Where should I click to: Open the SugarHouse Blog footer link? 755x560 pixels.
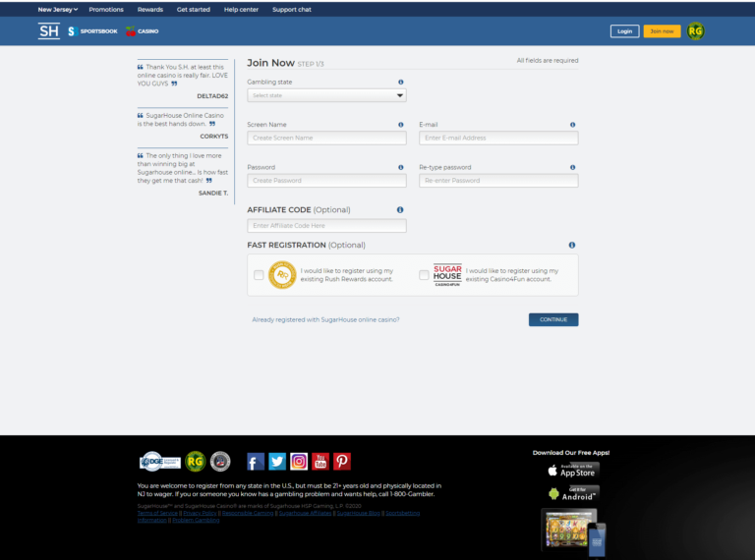pyautogui.click(x=358, y=513)
